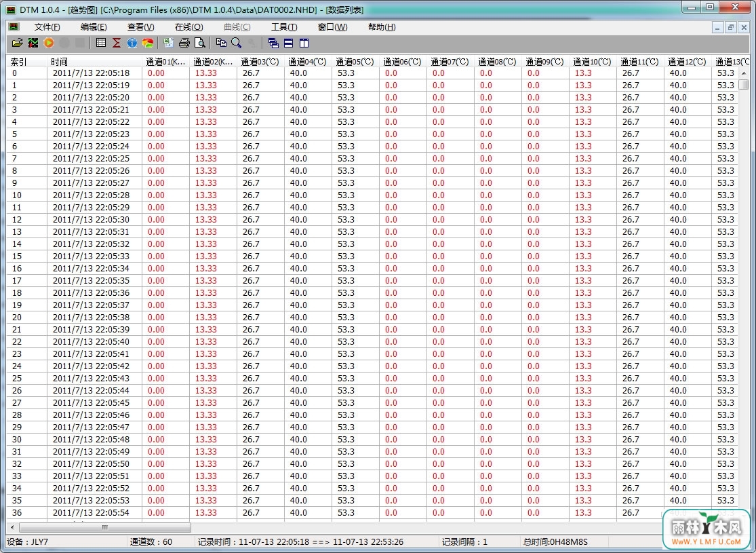
Task: Click the printer icon
Action: pos(184,43)
